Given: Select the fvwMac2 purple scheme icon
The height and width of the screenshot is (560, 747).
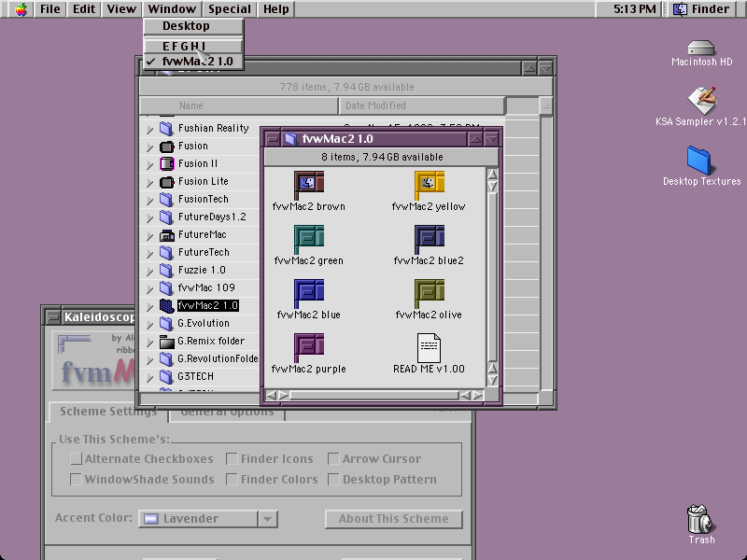Looking at the screenshot, I should 309,347.
